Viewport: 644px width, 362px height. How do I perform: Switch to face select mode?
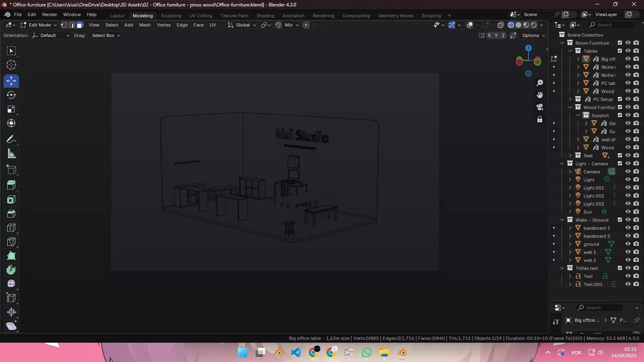(x=80, y=25)
